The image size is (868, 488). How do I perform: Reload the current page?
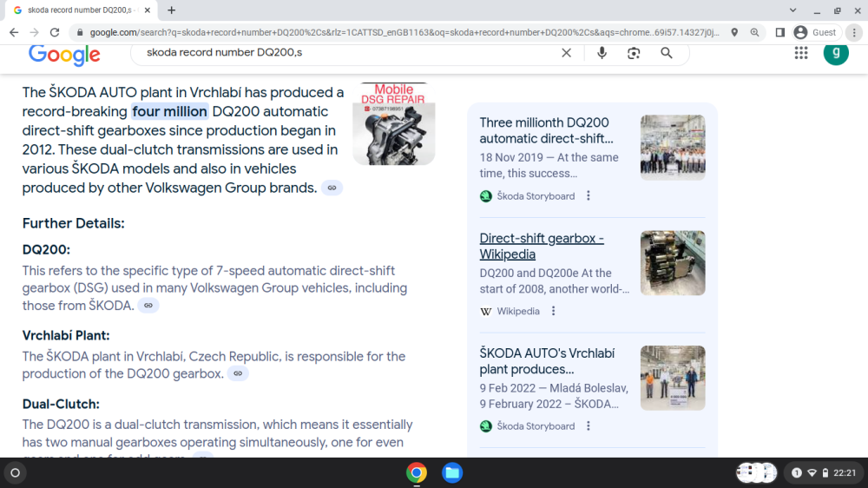pyautogui.click(x=54, y=33)
